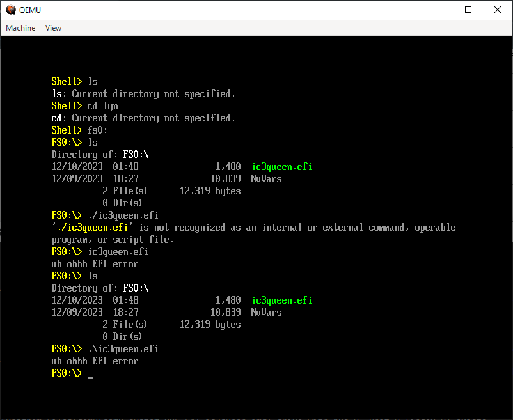Open the View menu

[53, 28]
